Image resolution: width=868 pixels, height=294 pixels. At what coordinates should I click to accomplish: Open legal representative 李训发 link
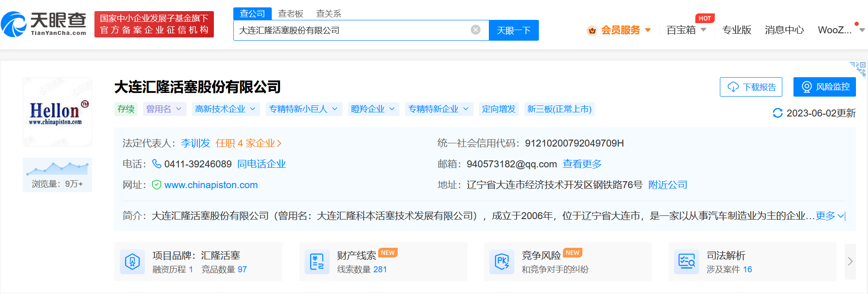[x=195, y=143]
